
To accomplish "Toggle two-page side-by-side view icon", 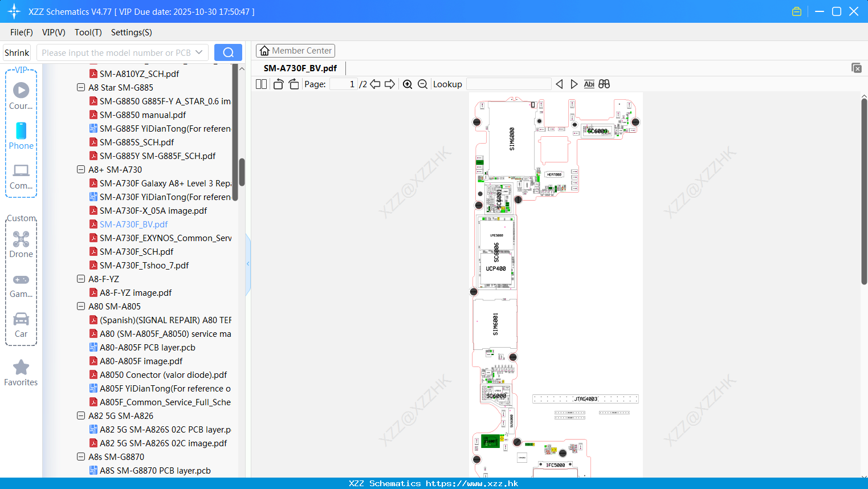I will point(261,84).
